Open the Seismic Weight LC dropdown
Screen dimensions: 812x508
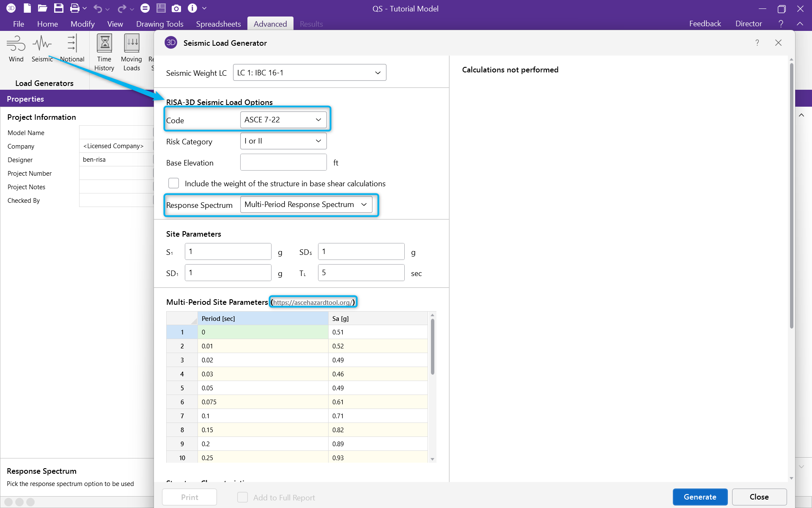(310, 73)
